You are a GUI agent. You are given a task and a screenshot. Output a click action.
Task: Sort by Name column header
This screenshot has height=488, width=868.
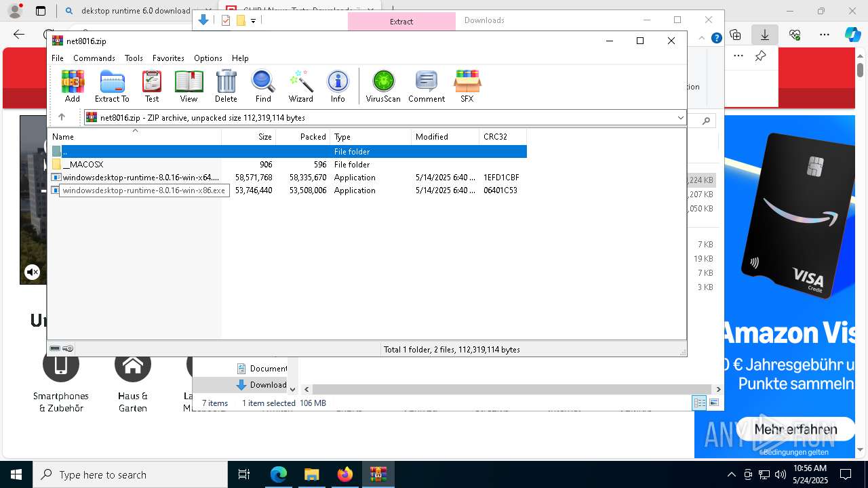[134, 137]
